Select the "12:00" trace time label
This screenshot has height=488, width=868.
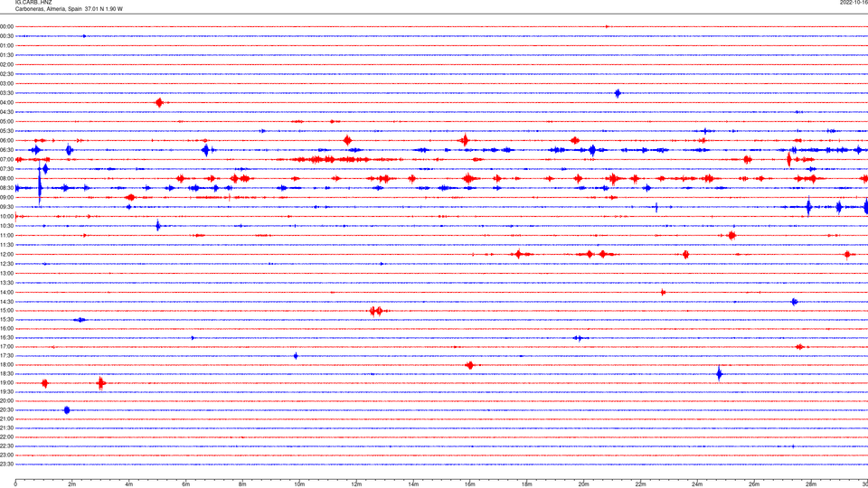(6, 255)
